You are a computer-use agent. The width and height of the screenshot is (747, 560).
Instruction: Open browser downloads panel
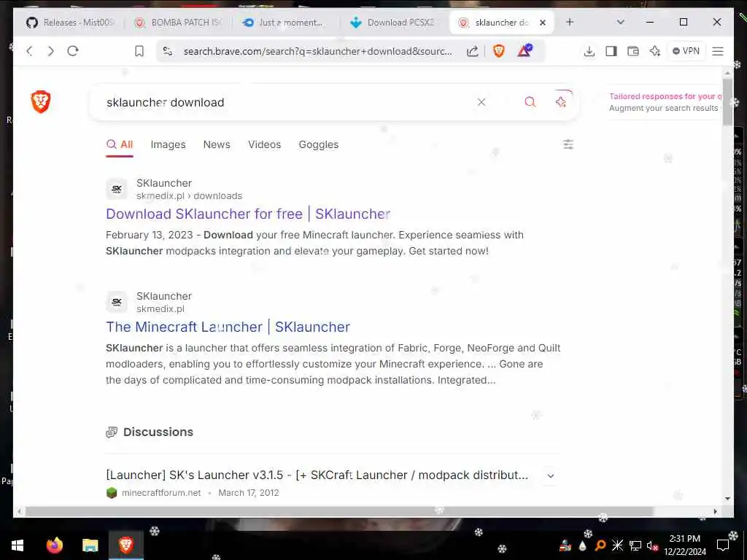589,51
